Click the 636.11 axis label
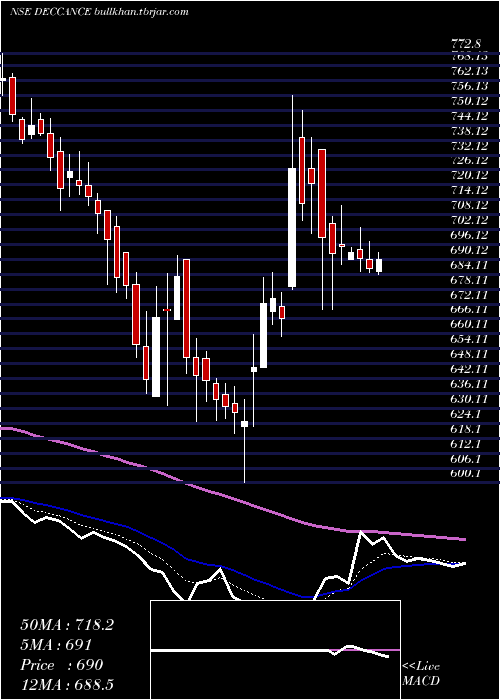500x700 pixels. tap(469, 384)
